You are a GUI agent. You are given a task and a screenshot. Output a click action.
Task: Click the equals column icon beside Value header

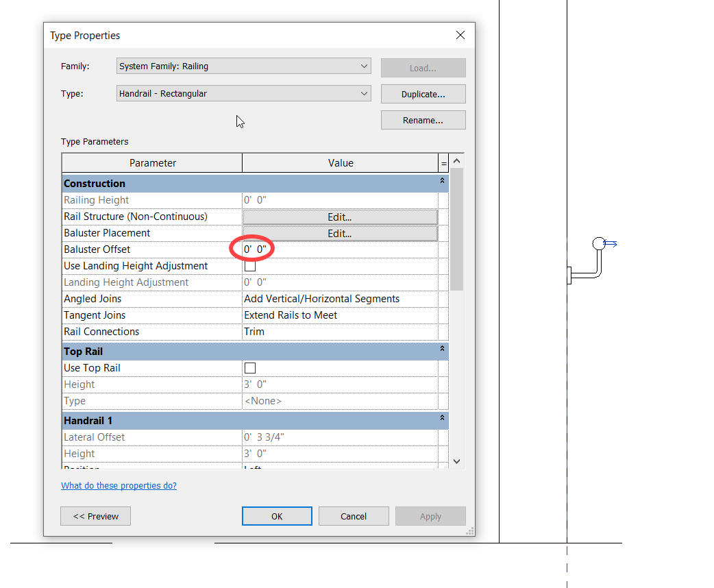(x=443, y=162)
